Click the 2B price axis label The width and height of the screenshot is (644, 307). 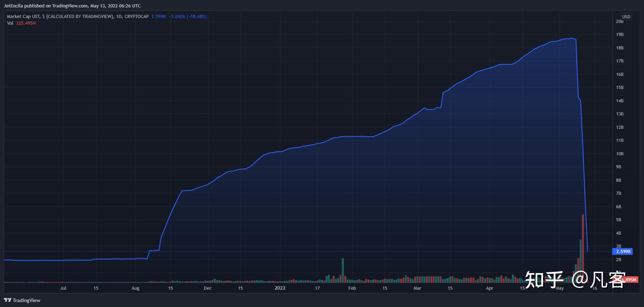coord(619,260)
